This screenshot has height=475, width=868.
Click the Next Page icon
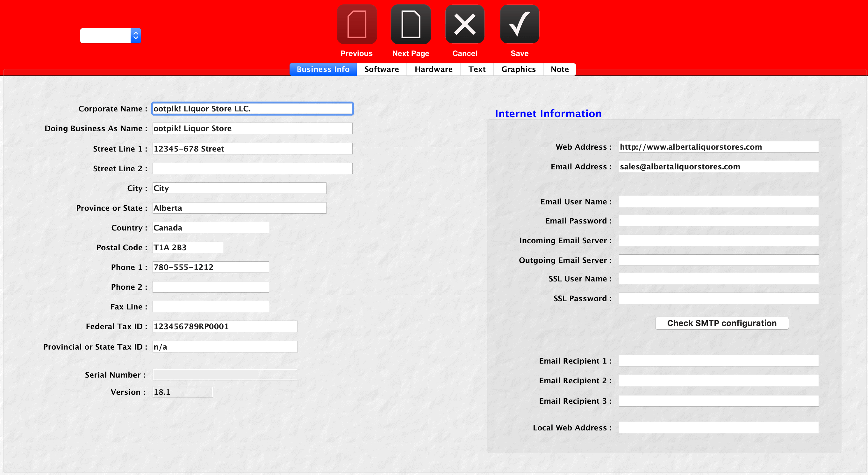[x=410, y=24]
